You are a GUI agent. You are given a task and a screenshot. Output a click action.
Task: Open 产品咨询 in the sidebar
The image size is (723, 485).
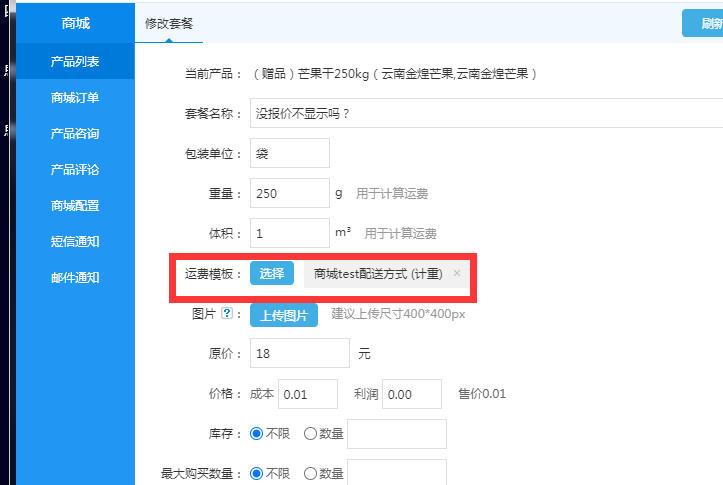75,134
